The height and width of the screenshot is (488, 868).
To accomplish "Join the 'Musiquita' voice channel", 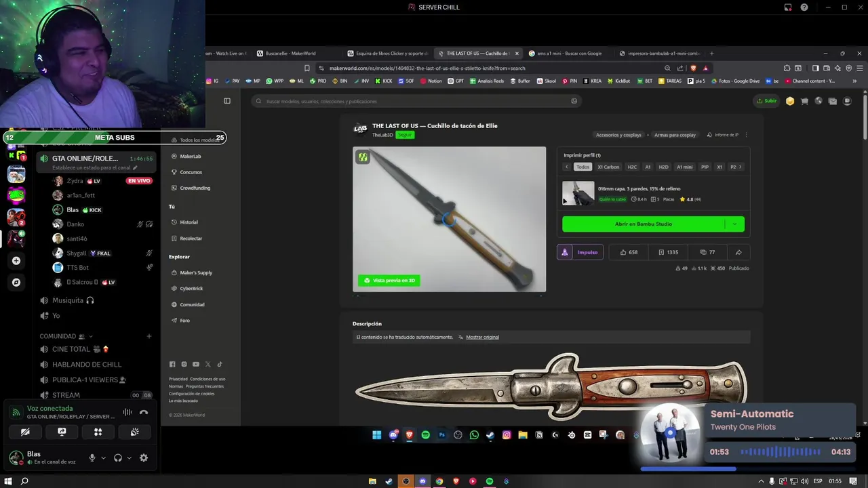I will 68,300.
